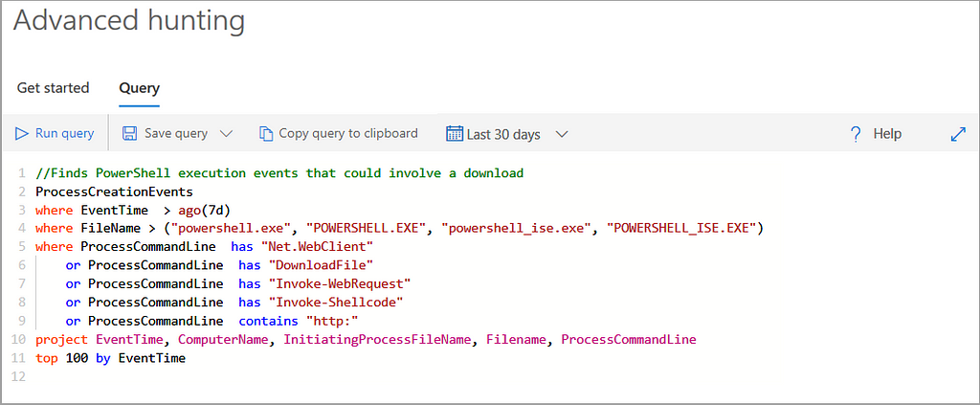Viewport: 980px width, 405px height.
Task: Click the Run query play icon
Action: tap(22, 134)
